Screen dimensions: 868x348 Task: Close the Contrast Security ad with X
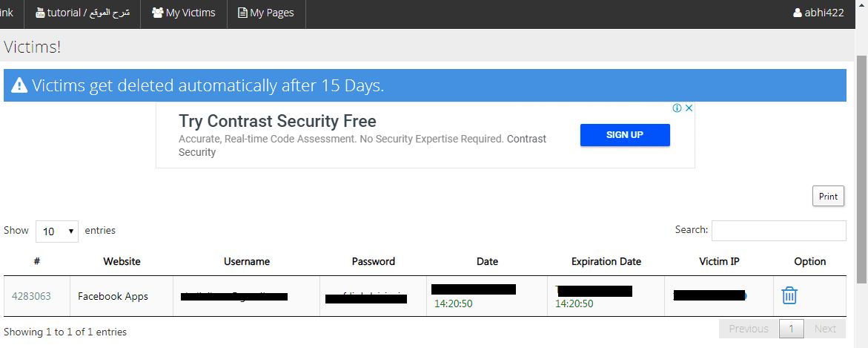[x=689, y=108]
